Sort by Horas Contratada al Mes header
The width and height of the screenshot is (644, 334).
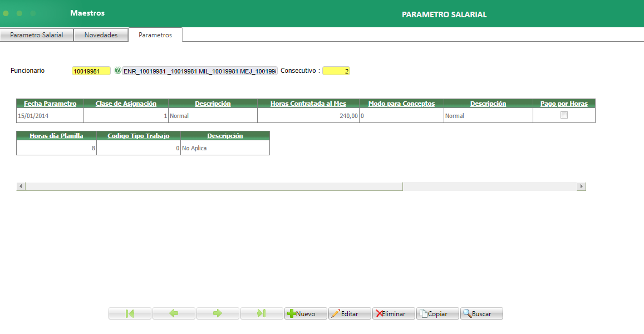tap(308, 104)
